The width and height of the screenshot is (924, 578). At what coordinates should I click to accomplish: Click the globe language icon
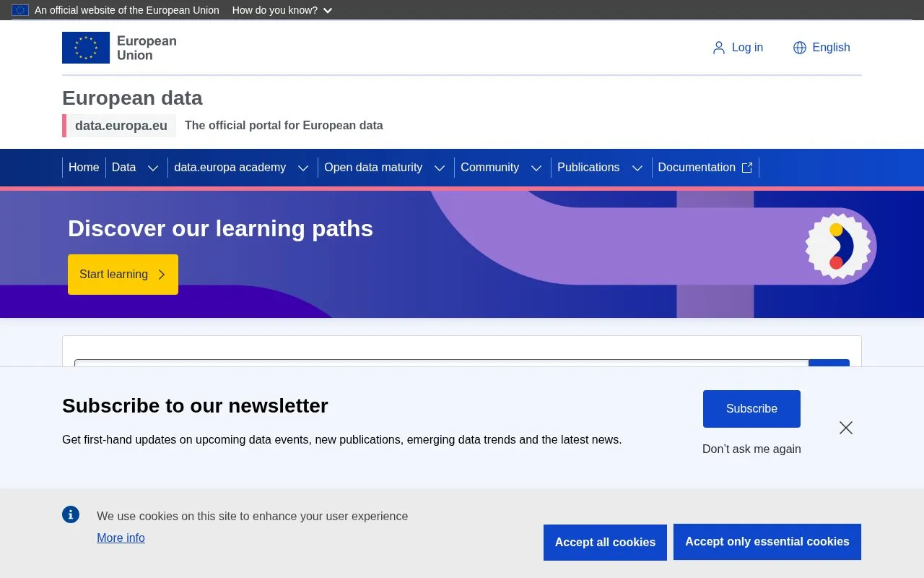[x=799, y=48]
